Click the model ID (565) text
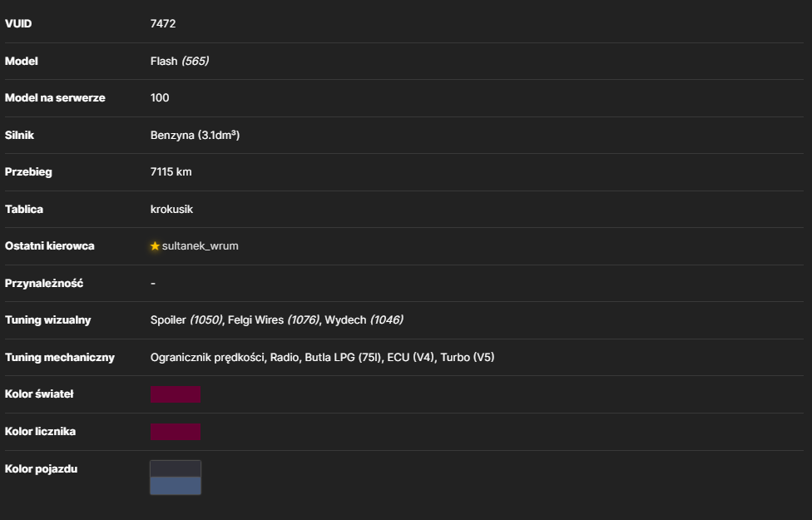This screenshot has height=520, width=812. [195, 61]
